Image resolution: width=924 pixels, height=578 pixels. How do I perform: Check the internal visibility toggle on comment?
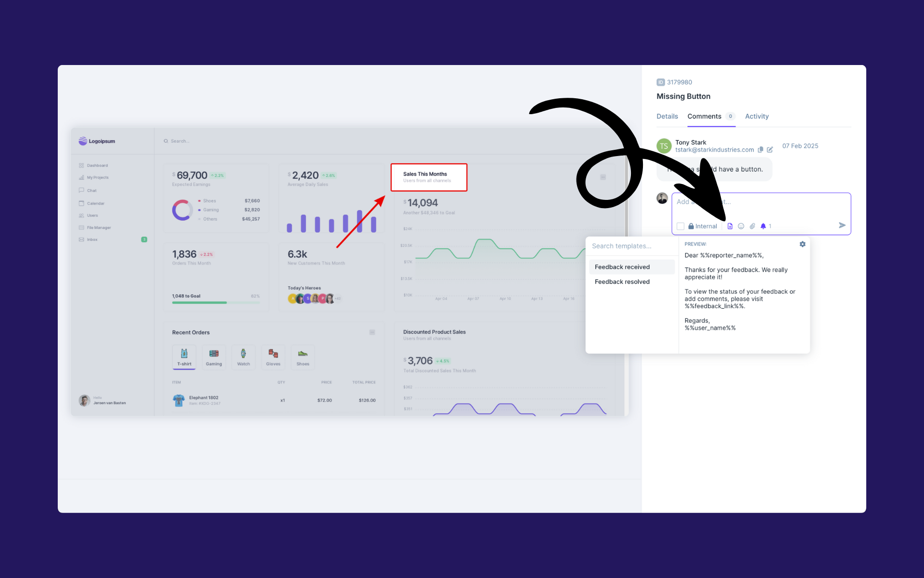click(681, 226)
